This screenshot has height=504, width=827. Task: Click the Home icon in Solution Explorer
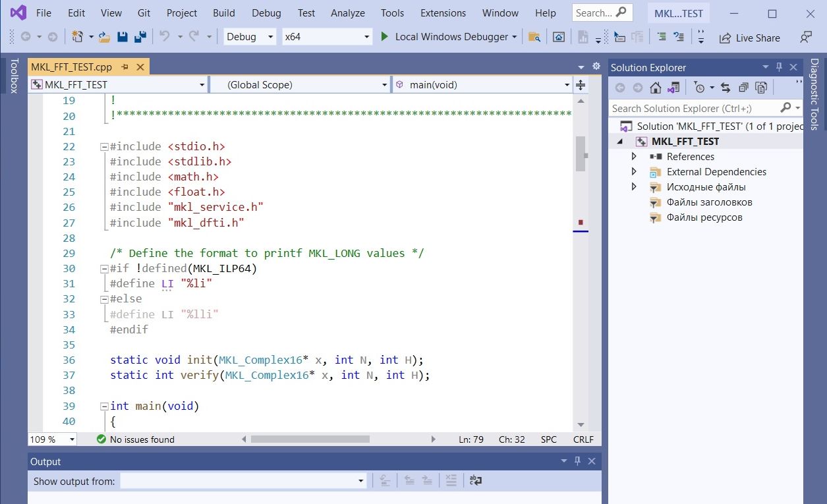(x=655, y=86)
